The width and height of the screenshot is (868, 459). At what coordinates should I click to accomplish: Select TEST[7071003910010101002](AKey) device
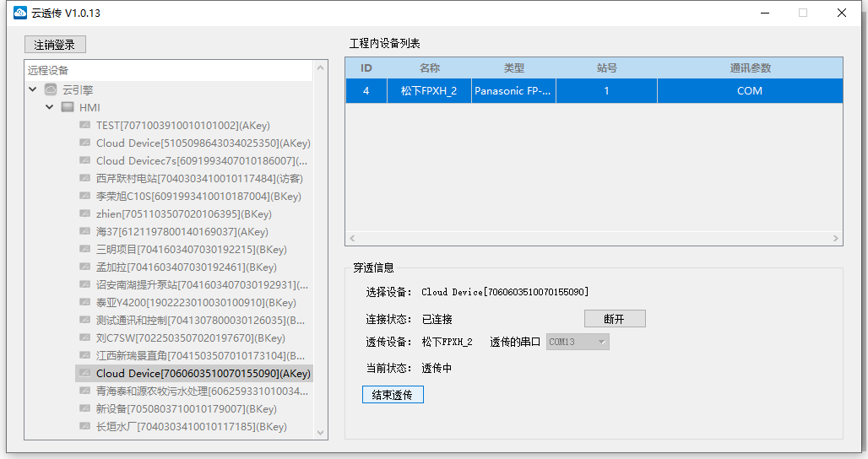tap(183, 126)
